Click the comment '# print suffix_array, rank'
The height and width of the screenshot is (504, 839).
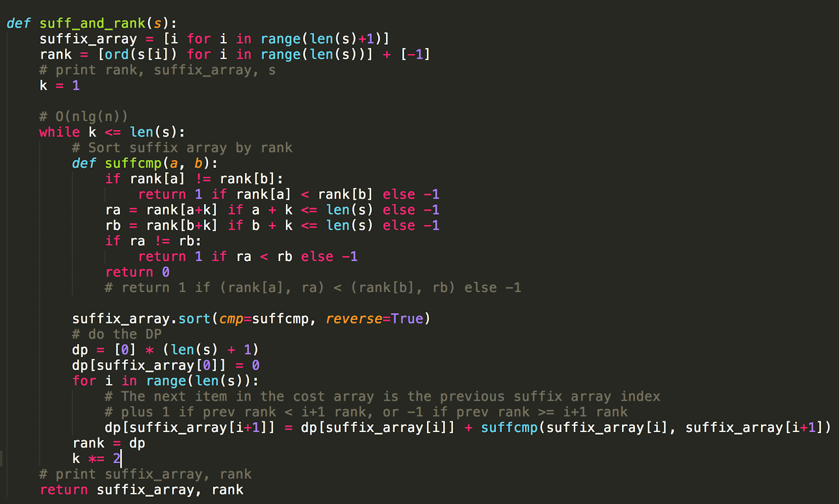[145, 474]
